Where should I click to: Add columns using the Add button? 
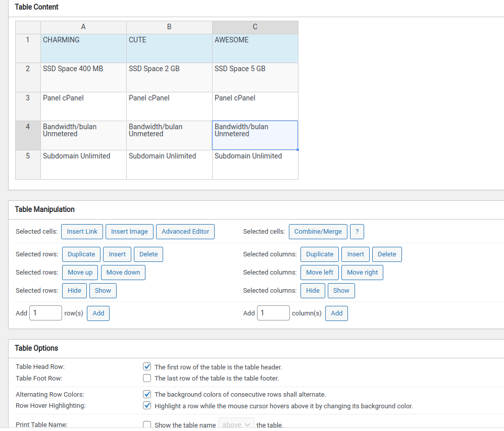point(336,313)
